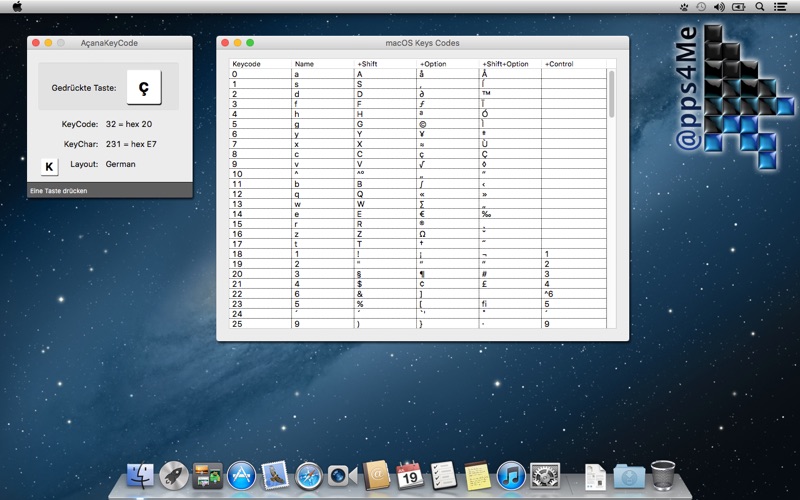Viewport: 800px width, 500px height.
Task: Open the App Store from dock
Action: tap(241, 476)
